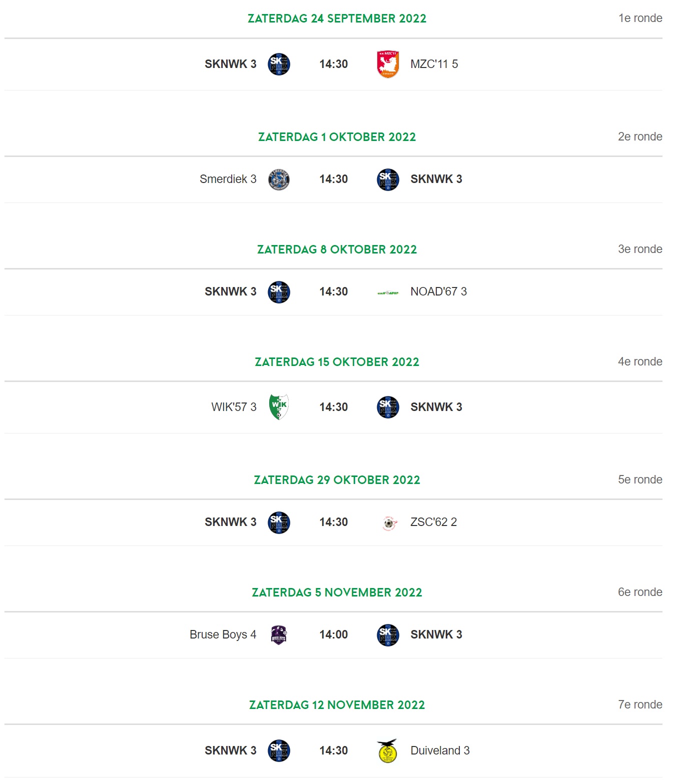Open the MZC'11 5 team link

pos(434,64)
